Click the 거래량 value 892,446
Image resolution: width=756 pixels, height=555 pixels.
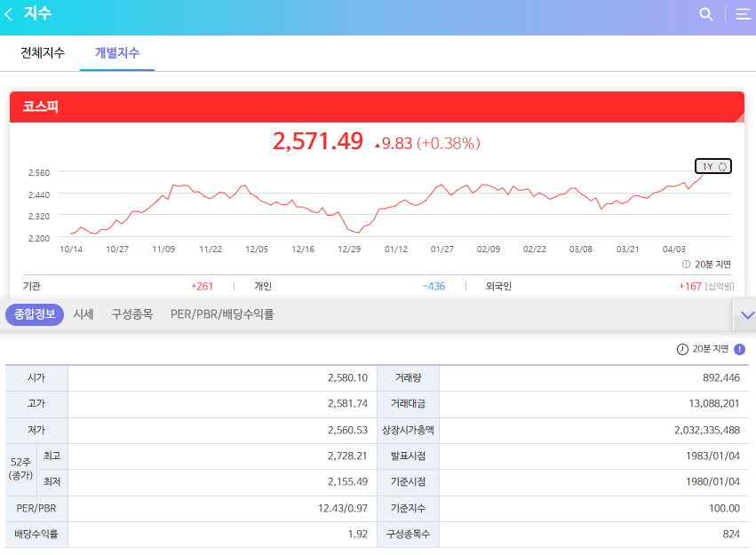721,377
